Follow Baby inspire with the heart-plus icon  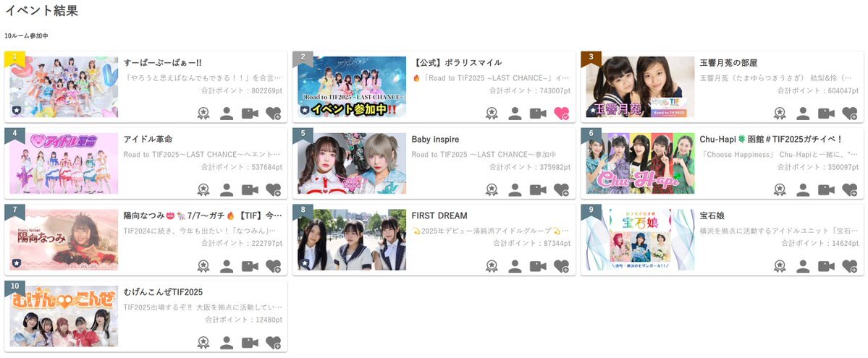[x=561, y=189]
